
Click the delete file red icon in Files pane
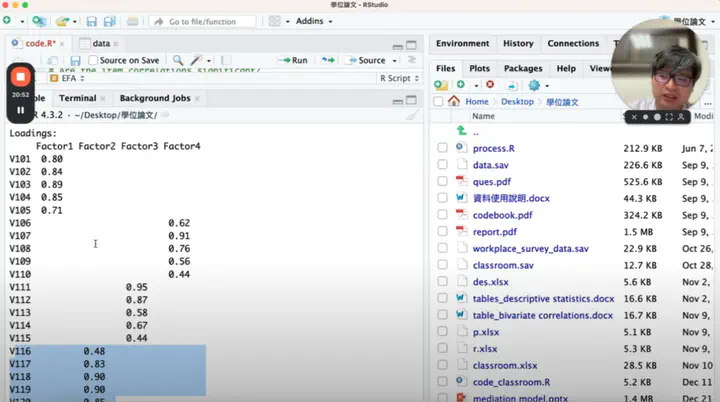490,85
